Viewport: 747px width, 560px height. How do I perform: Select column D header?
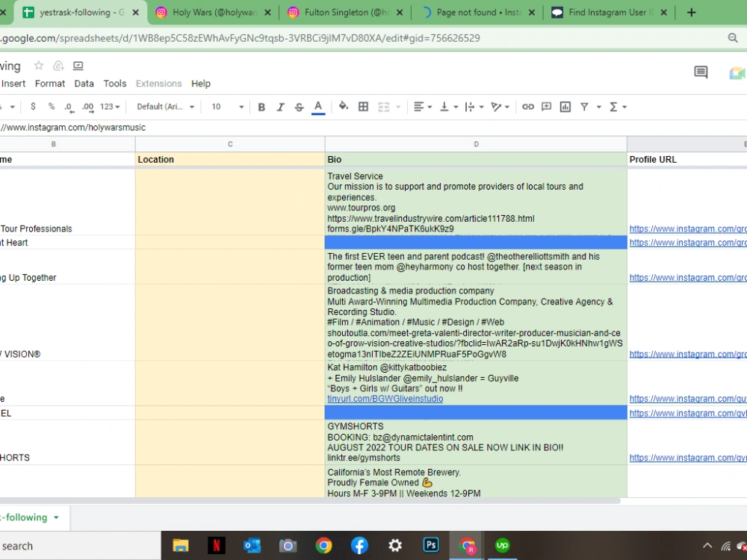coord(476,144)
